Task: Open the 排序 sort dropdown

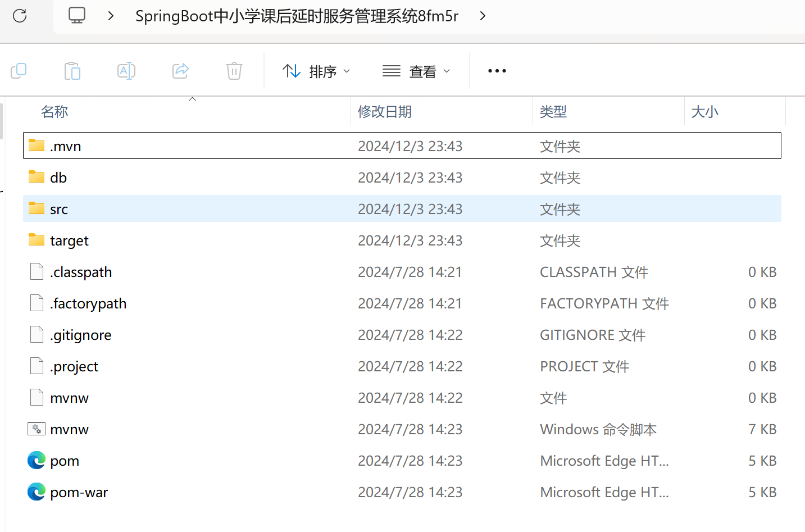Action: (x=316, y=71)
